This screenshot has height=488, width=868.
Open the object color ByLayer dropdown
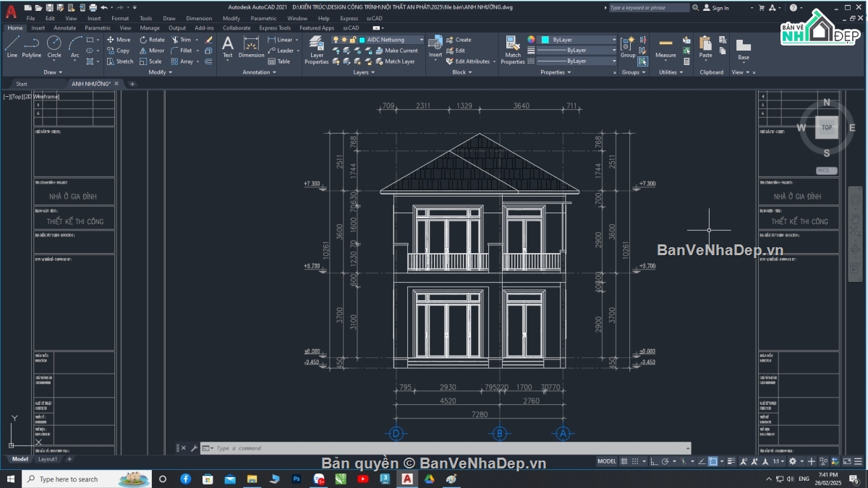pyautogui.click(x=615, y=40)
